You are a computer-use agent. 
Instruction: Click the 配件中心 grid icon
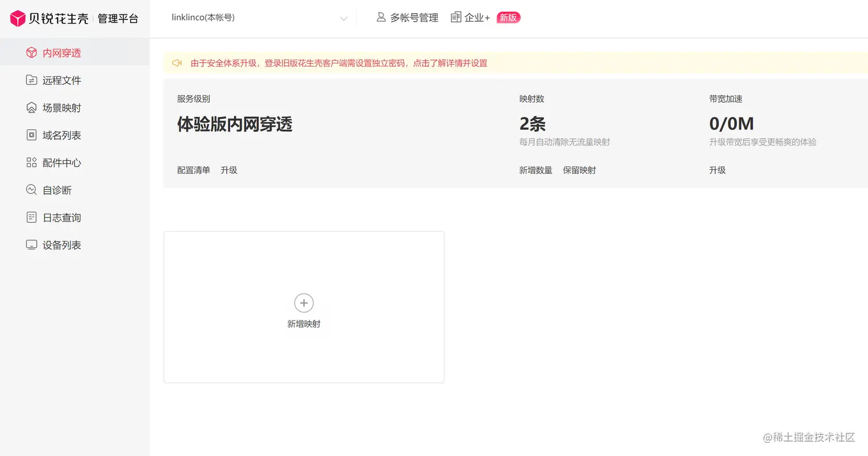coord(32,162)
